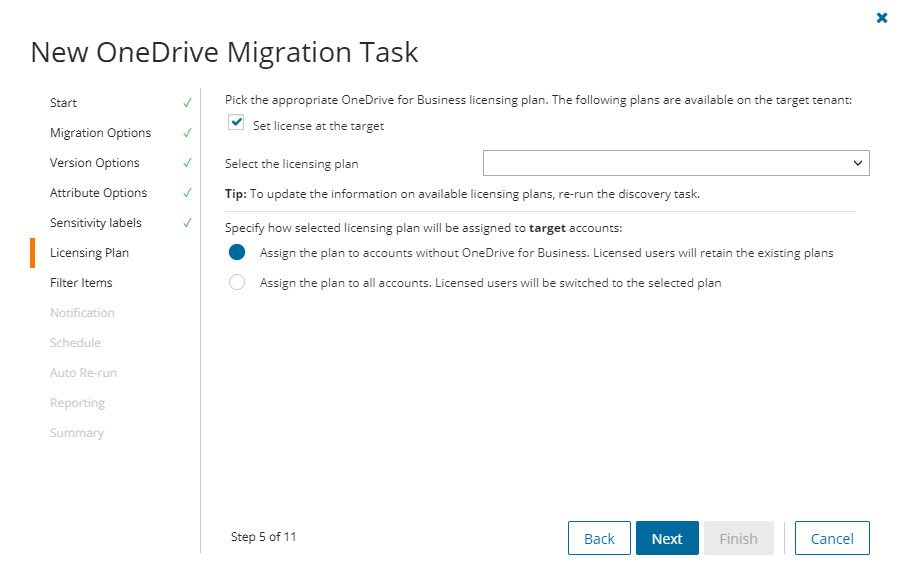
Task: Go to the Start step
Action: tap(63, 103)
